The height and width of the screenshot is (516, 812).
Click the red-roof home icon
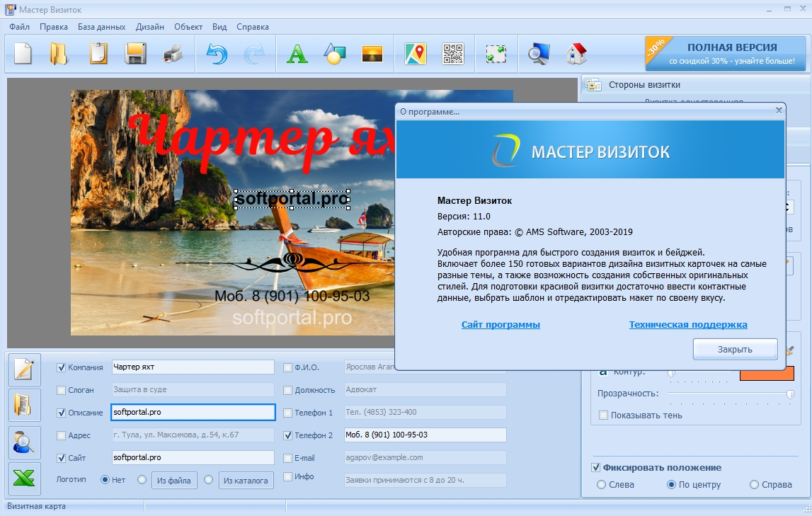[x=576, y=54]
